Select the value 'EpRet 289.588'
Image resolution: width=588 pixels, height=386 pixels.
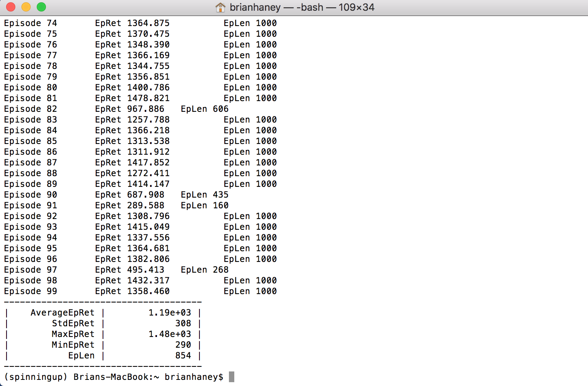pos(130,205)
